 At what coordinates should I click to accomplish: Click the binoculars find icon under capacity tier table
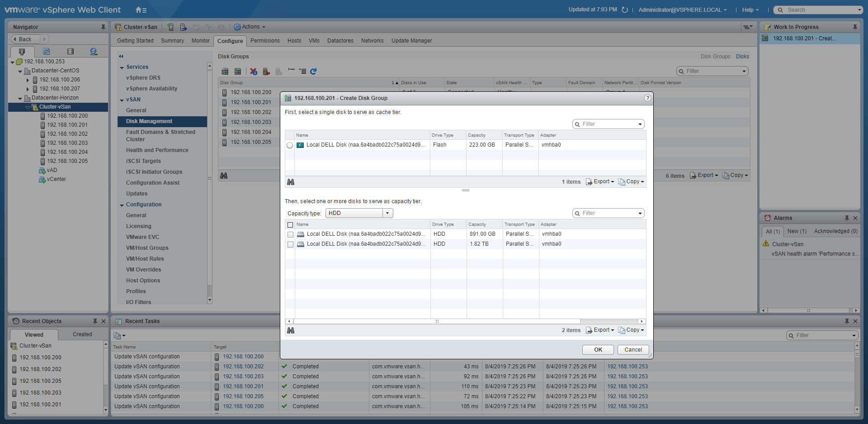click(x=291, y=330)
